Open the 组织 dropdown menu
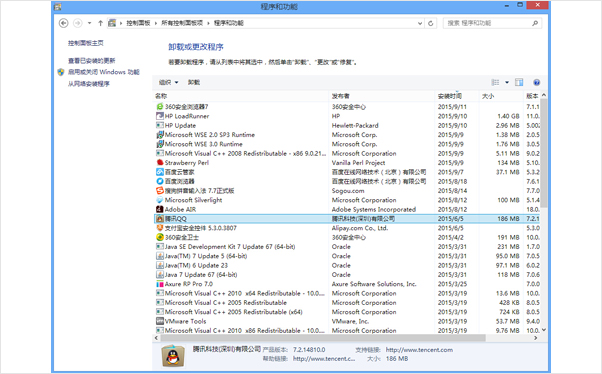Screen dimensions: 602x374 [169, 82]
